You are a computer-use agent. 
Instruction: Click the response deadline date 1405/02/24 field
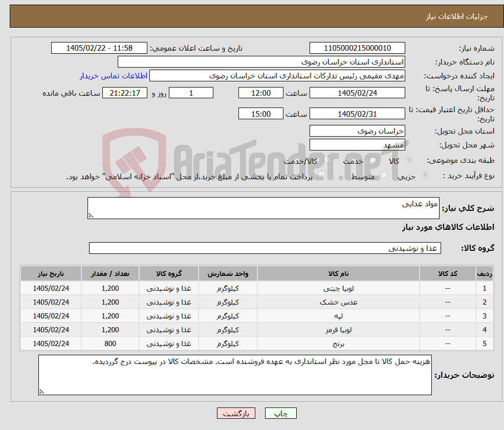(x=357, y=93)
